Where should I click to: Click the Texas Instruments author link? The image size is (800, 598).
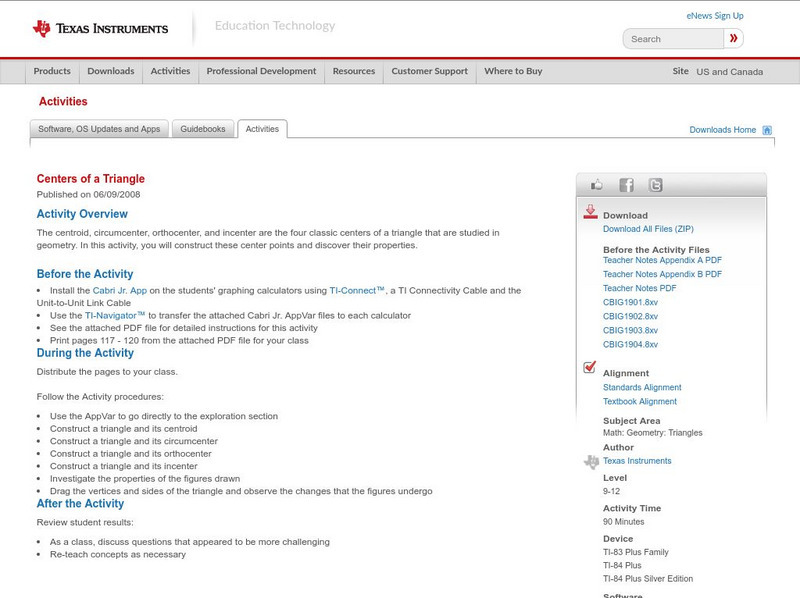tap(637, 461)
